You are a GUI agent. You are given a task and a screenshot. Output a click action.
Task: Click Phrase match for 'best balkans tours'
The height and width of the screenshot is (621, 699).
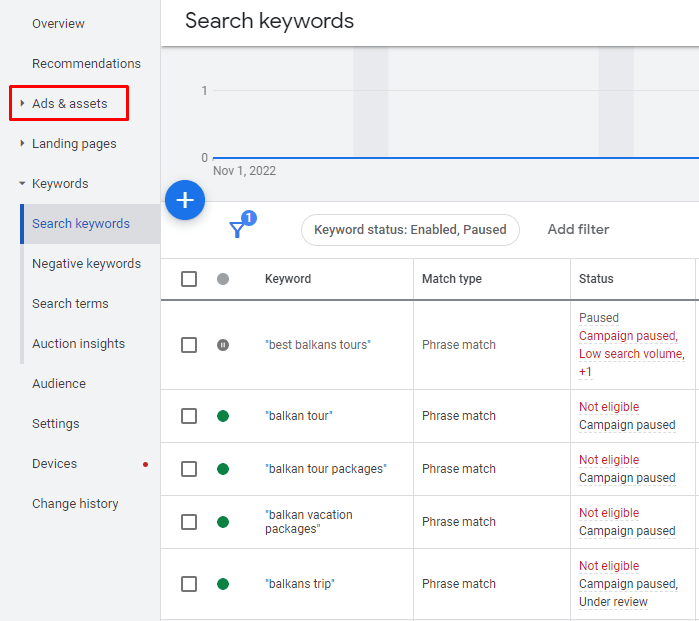[459, 345]
